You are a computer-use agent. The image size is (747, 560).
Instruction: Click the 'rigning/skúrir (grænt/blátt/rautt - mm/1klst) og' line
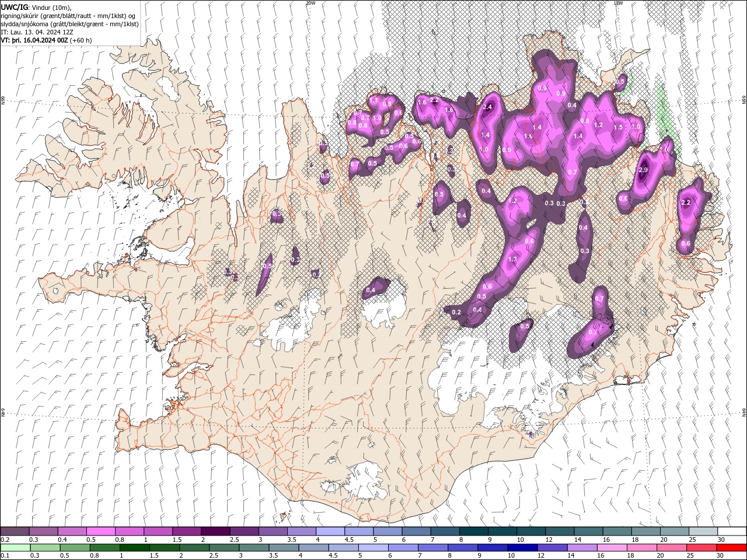tap(68, 15)
